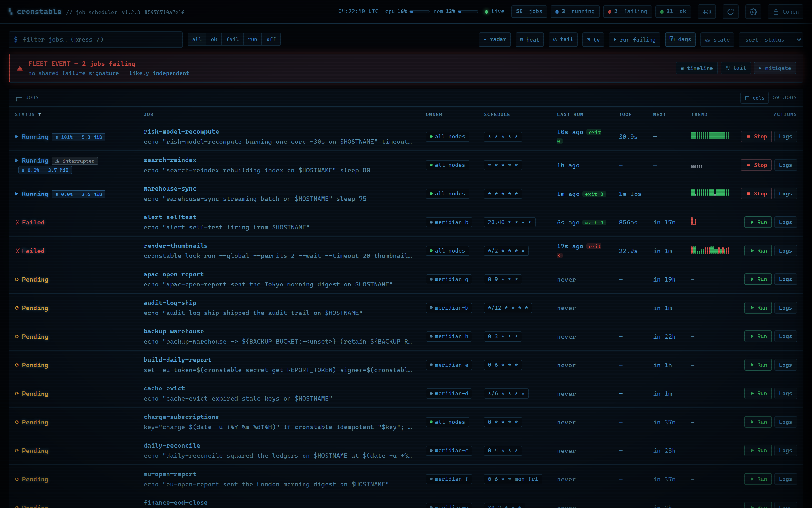Run the audit-log-ship job
Image resolution: width=812 pixels, height=508 pixels.
point(758,308)
